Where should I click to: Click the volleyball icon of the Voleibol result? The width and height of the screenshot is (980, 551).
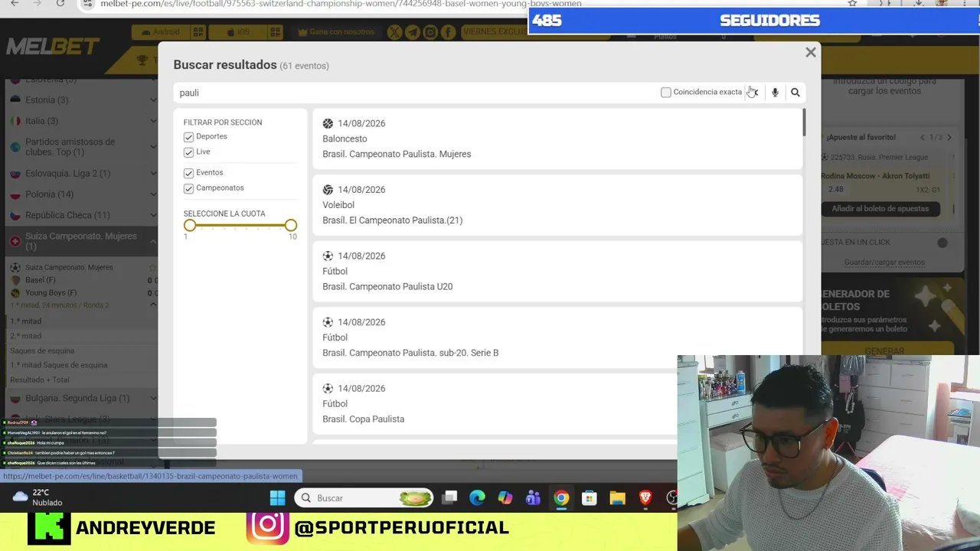(328, 190)
